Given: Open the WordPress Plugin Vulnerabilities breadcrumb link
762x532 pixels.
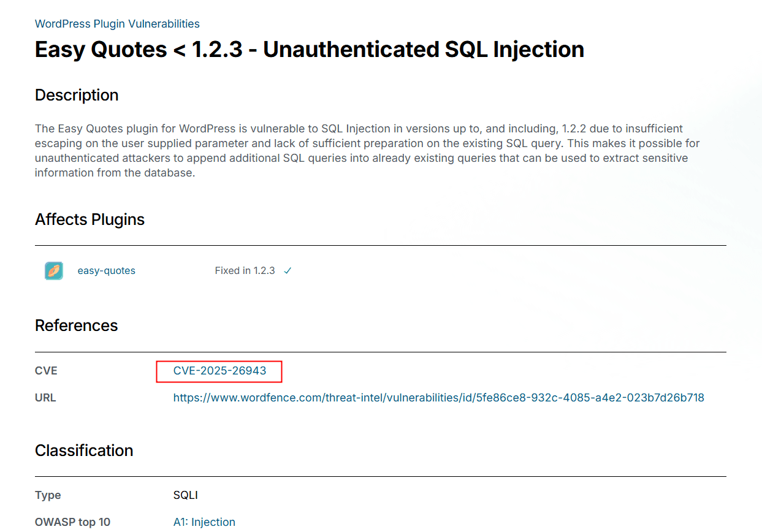Looking at the screenshot, I should pos(117,24).
